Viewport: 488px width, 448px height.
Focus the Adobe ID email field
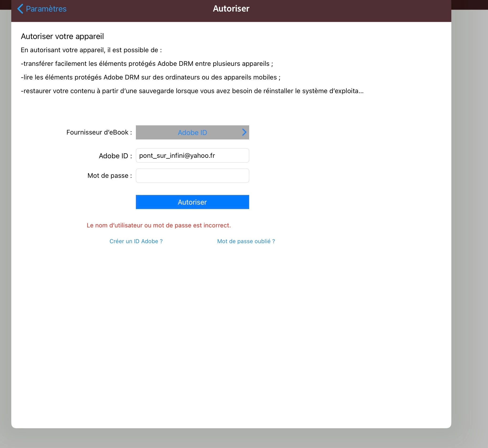pos(192,155)
